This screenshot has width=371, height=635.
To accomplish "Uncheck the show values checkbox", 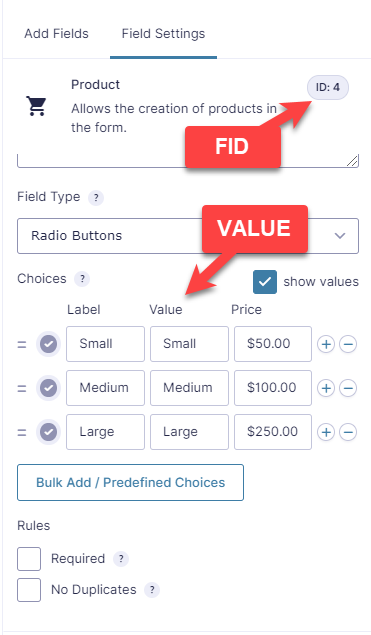I will pyautogui.click(x=265, y=282).
